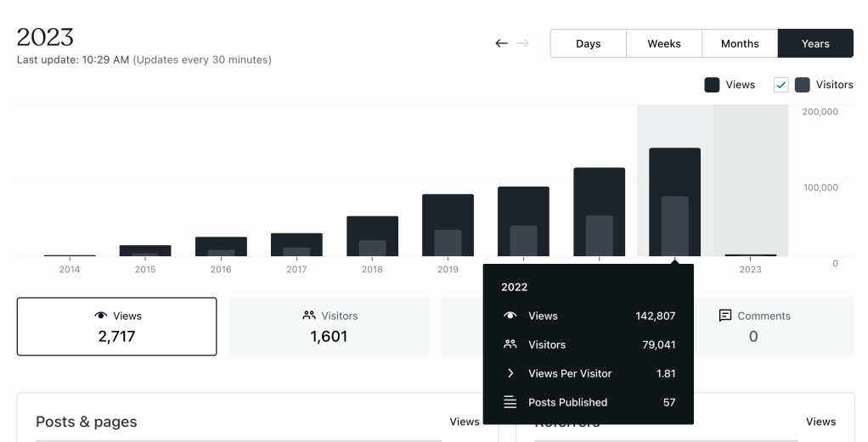This screenshot has width=868, height=442.
Task: Open the Visitors stat card
Action: pos(330,327)
